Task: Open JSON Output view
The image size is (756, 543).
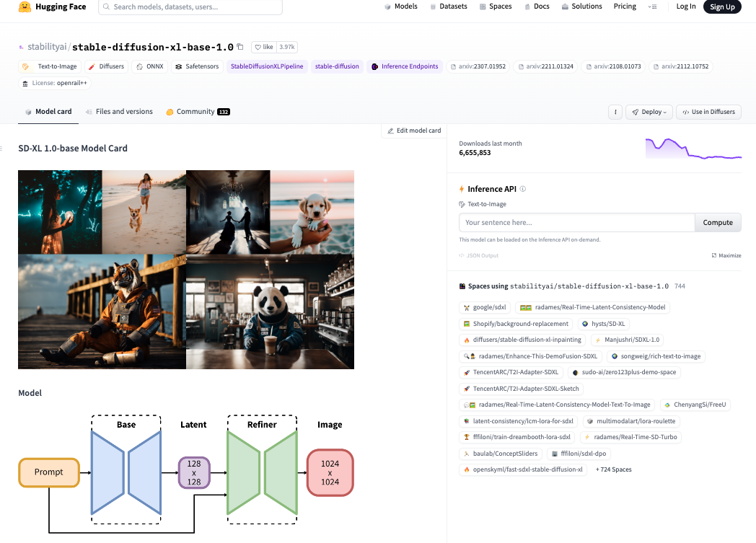Action: point(479,255)
